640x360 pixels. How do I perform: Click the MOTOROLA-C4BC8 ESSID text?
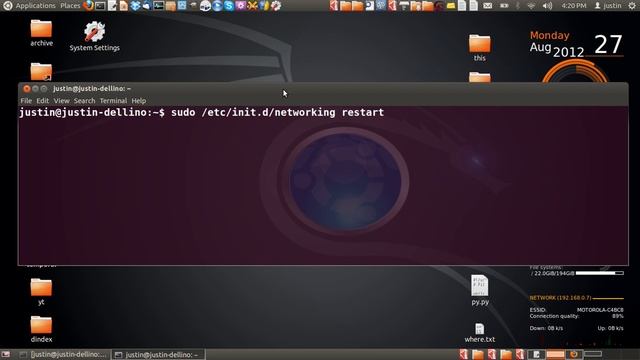(600, 310)
